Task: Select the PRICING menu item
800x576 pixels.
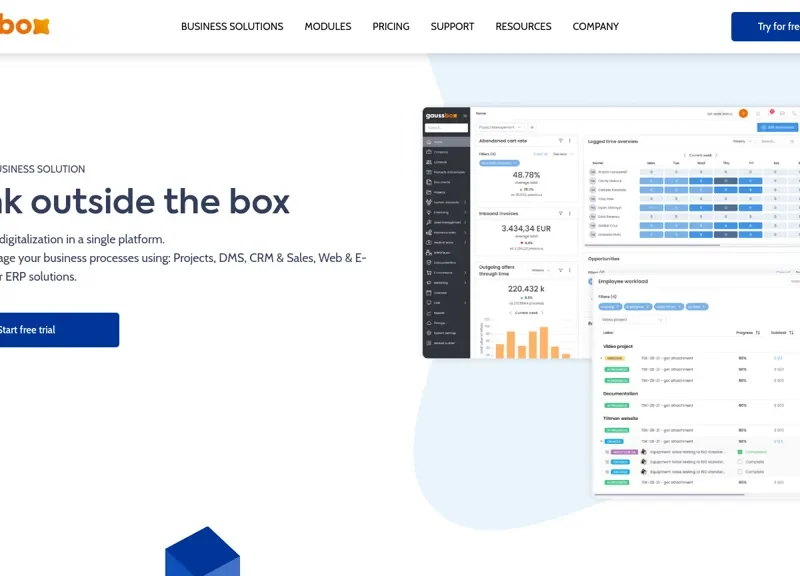Action: coord(390,27)
